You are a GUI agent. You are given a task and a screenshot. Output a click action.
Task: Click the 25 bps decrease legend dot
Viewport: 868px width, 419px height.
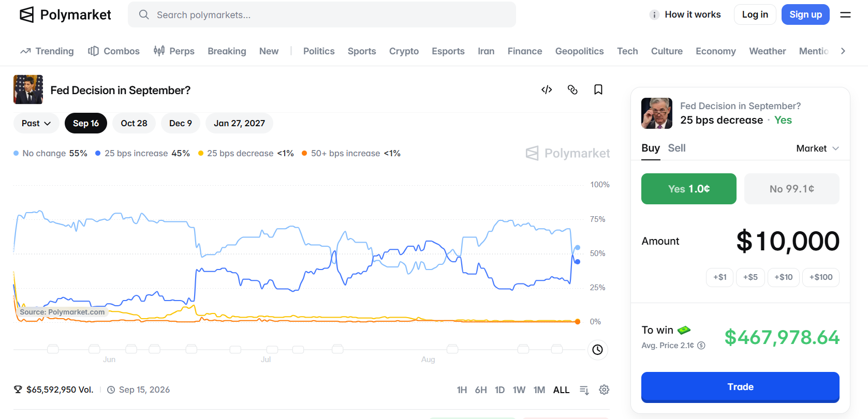click(201, 153)
